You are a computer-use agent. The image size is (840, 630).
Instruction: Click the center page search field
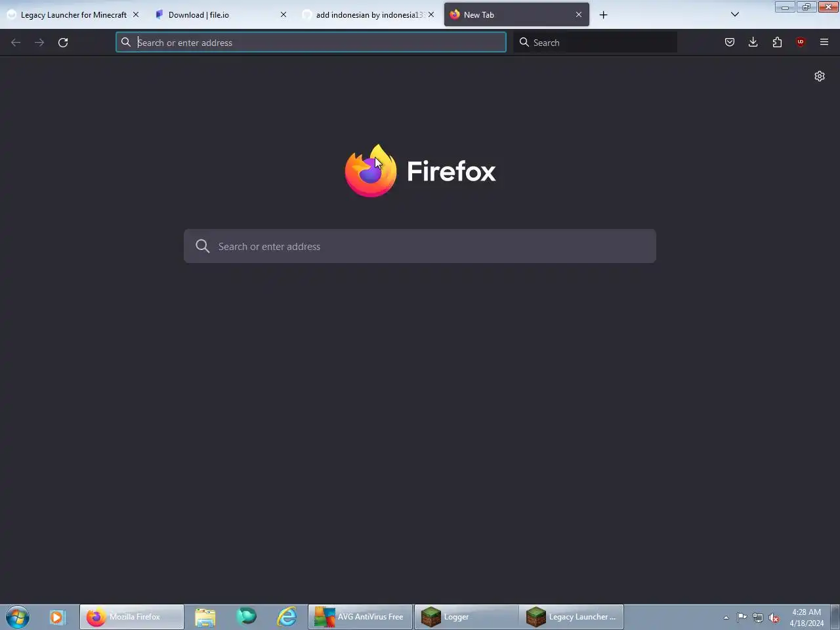420,246
